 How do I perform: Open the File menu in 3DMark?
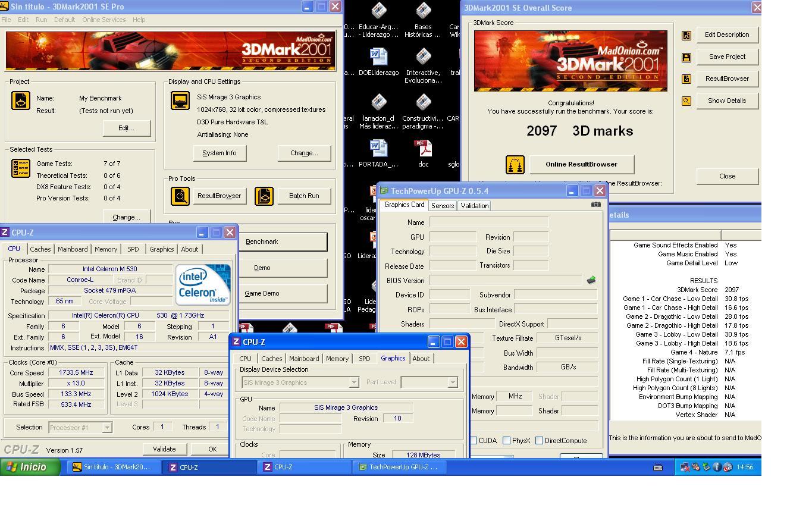click(7, 20)
